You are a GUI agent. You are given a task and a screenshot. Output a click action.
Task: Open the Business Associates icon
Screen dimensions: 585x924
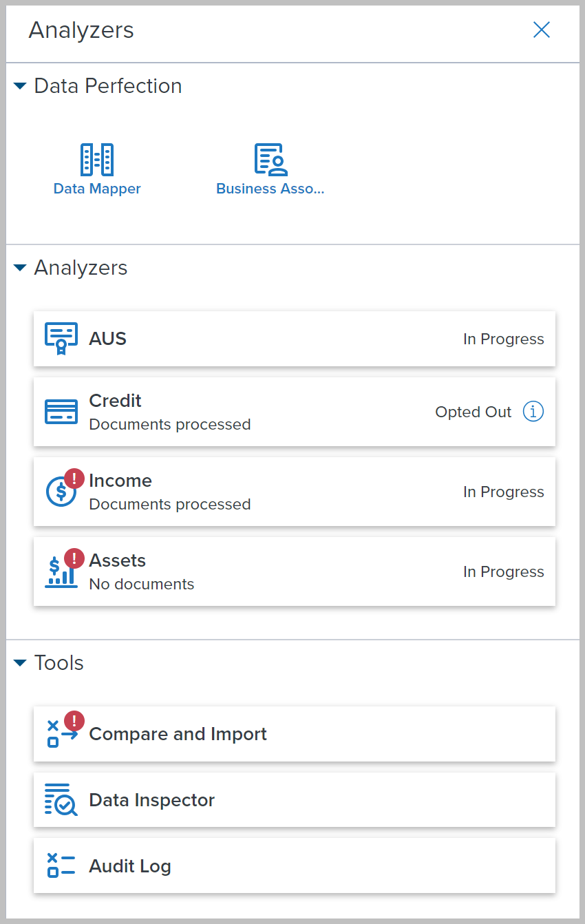tap(270, 160)
